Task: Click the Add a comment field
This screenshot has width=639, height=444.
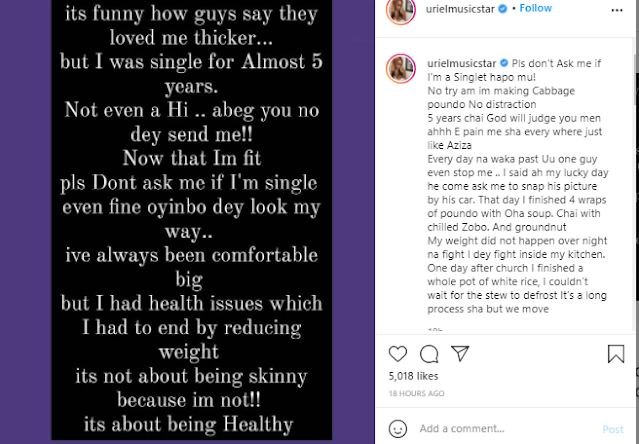Action: 500,429
